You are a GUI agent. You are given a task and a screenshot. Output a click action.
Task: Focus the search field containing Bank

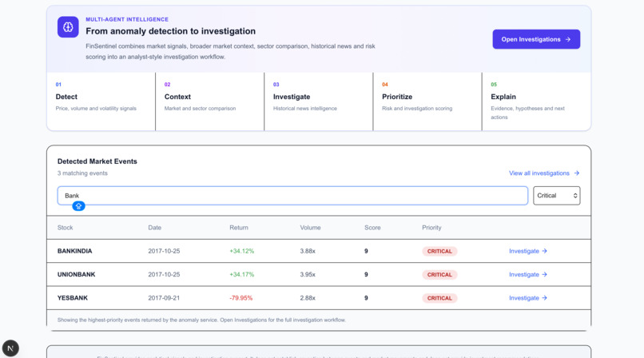pos(292,196)
